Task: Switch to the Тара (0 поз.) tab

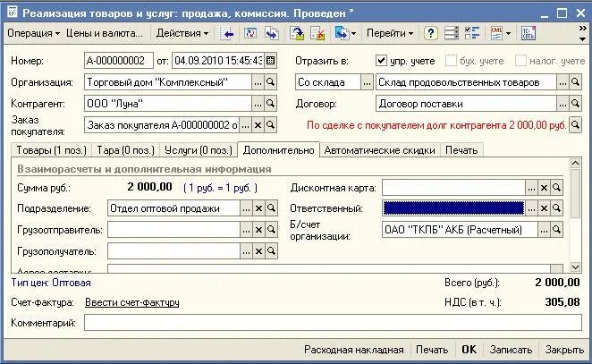Action: [x=126, y=150]
